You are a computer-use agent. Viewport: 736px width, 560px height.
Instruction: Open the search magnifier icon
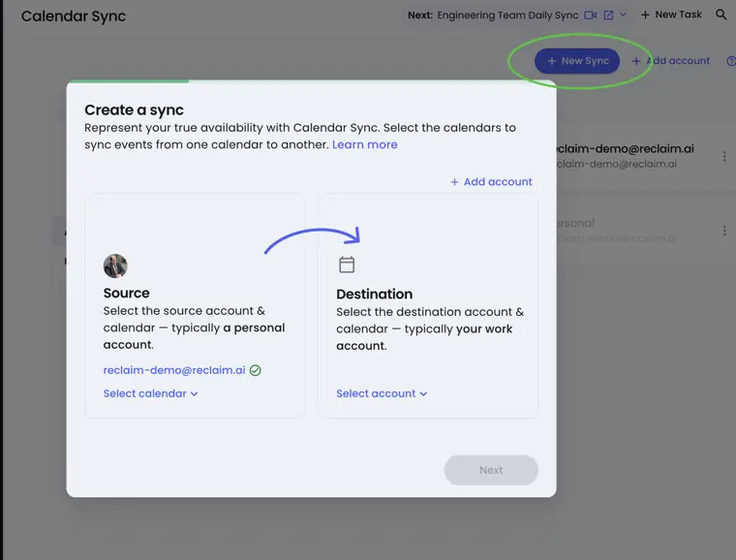[721, 15]
